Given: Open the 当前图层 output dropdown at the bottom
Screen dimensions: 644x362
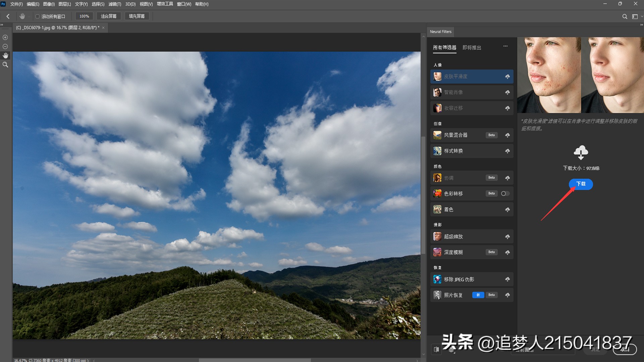Looking at the screenshot, I should click(x=543, y=350).
